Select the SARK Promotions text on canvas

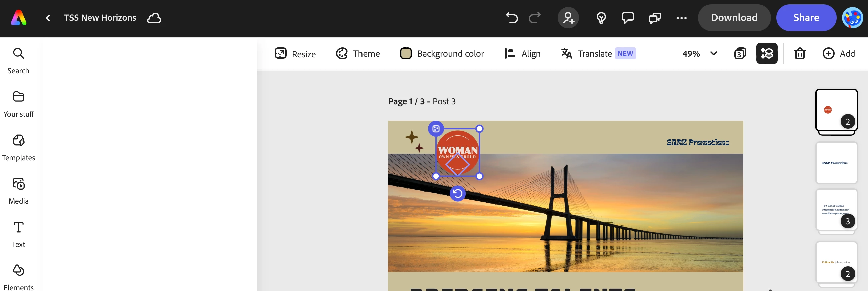[x=698, y=142]
